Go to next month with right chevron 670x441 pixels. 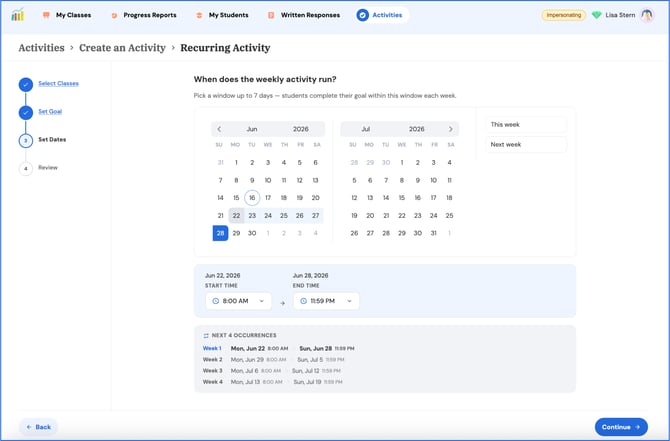[x=450, y=129]
